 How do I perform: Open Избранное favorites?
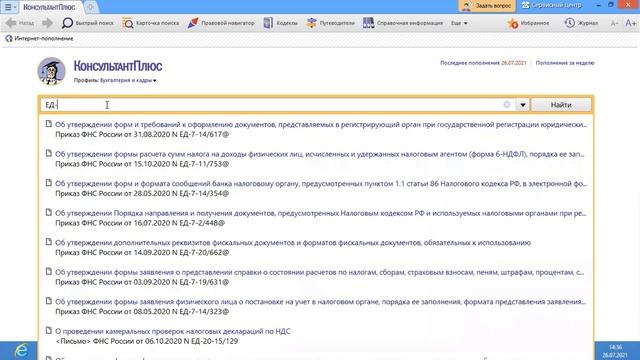pyautogui.click(x=529, y=23)
